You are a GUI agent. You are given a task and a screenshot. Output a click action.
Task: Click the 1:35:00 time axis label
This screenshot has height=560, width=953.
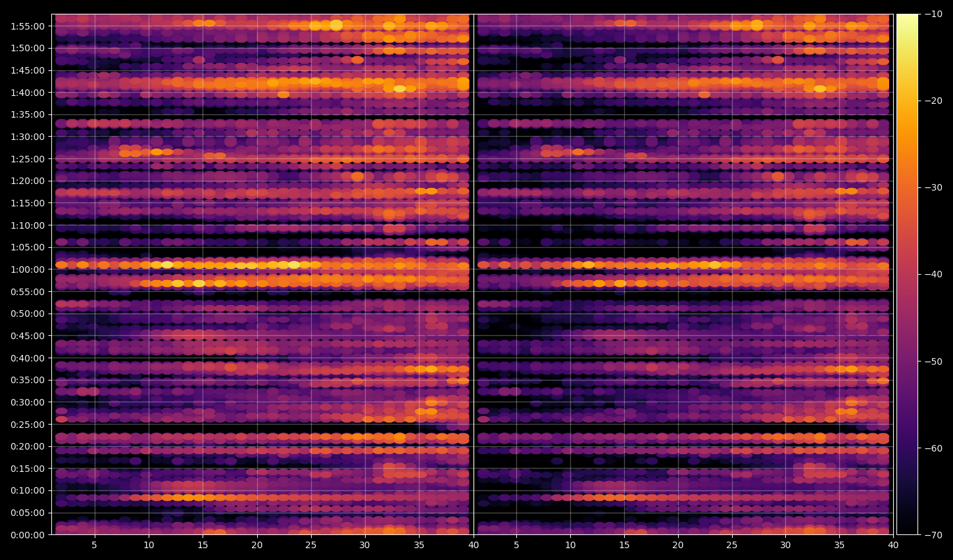pyautogui.click(x=28, y=114)
